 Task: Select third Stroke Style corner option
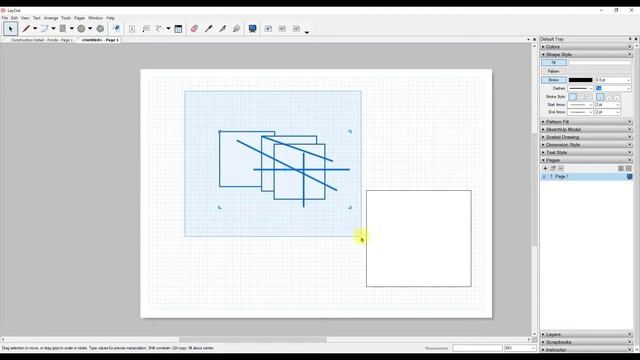click(588, 97)
